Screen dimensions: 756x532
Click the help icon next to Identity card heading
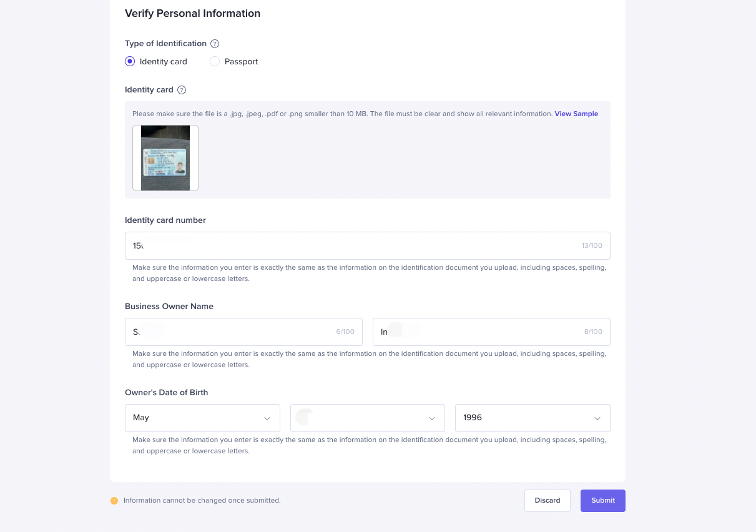coord(182,90)
